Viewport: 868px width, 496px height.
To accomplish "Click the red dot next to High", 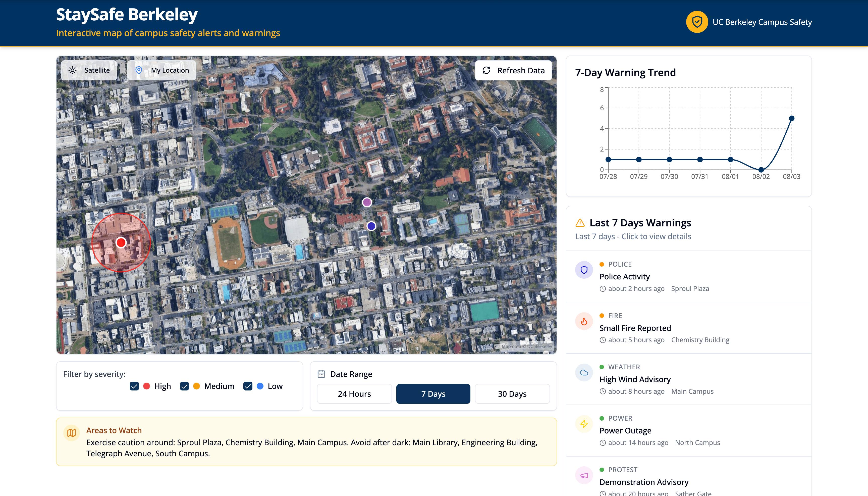I will (146, 386).
